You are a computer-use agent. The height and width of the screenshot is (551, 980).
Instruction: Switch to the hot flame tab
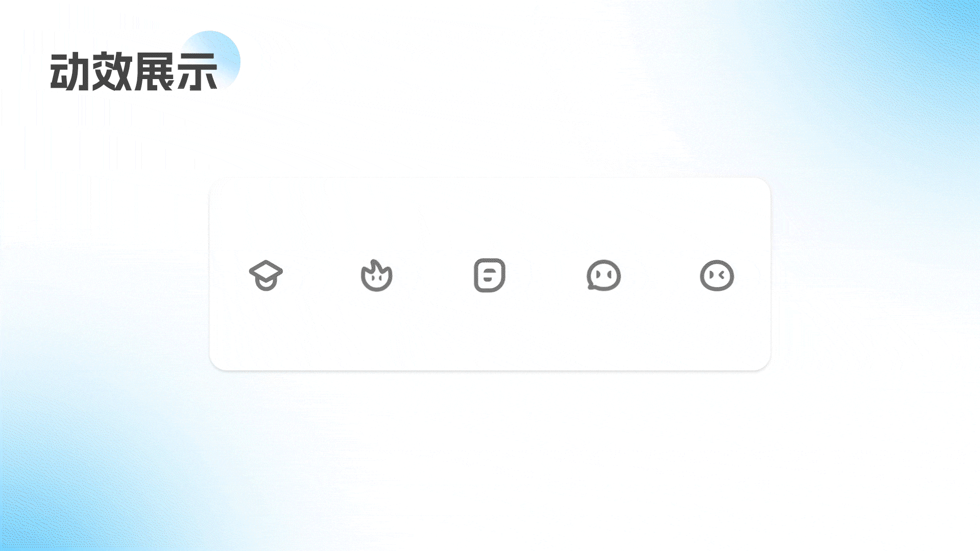[x=377, y=275]
